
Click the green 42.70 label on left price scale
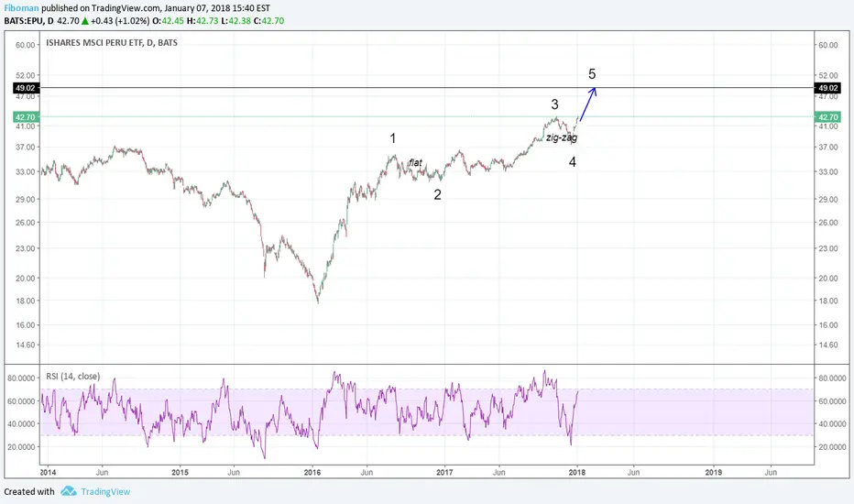[x=25, y=117]
